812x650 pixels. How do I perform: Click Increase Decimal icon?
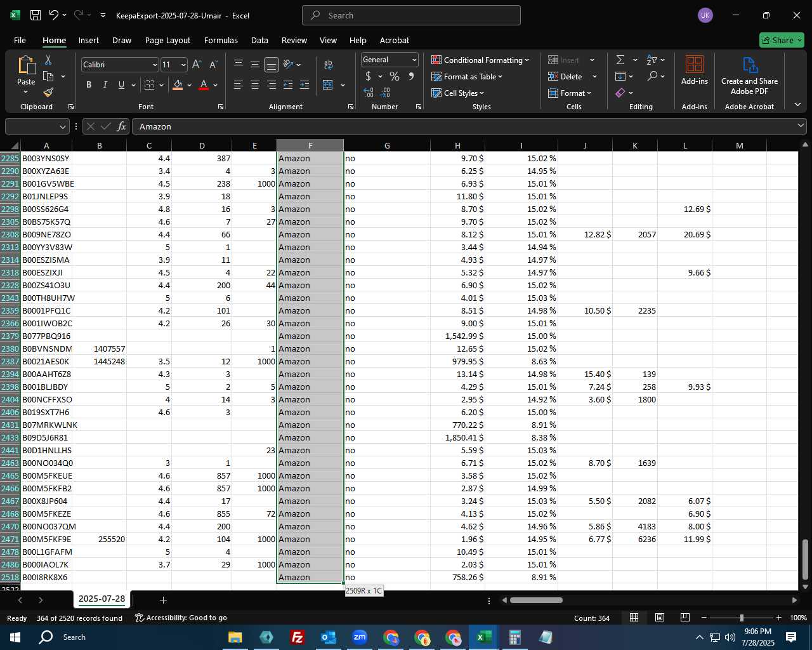[369, 93]
